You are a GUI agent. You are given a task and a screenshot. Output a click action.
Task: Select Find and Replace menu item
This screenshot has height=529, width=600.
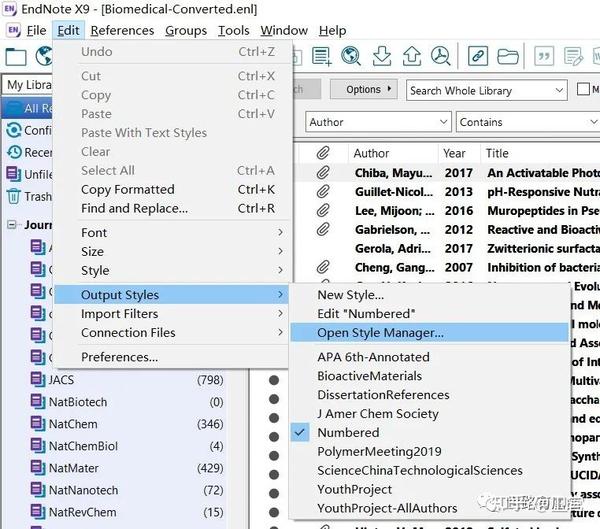pos(170,208)
